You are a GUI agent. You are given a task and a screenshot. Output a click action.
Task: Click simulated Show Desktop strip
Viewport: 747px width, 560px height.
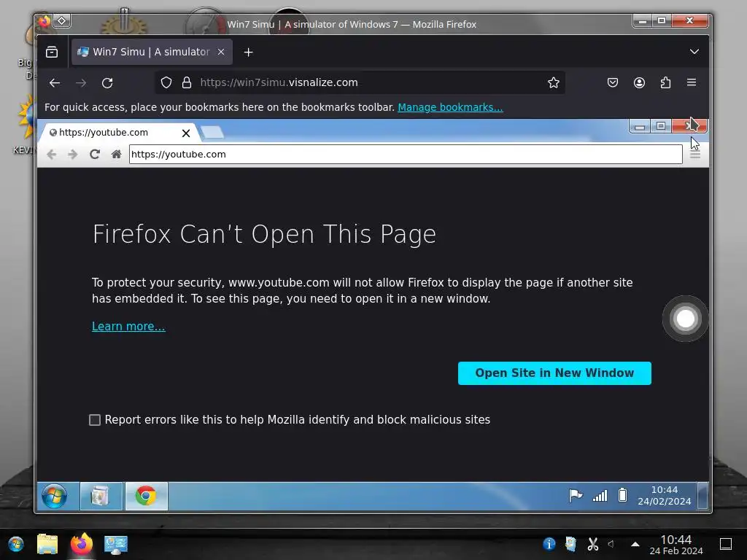point(703,496)
